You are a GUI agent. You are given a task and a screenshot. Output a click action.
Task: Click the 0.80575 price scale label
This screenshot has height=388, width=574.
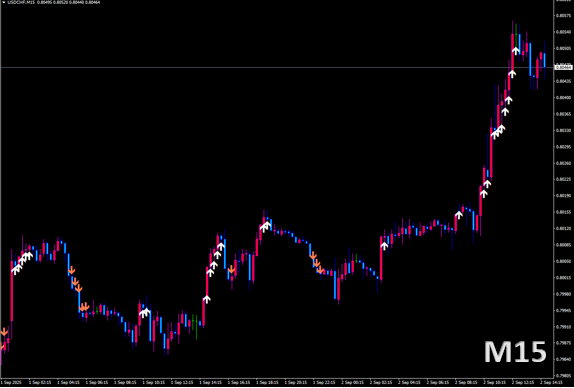point(563,15)
